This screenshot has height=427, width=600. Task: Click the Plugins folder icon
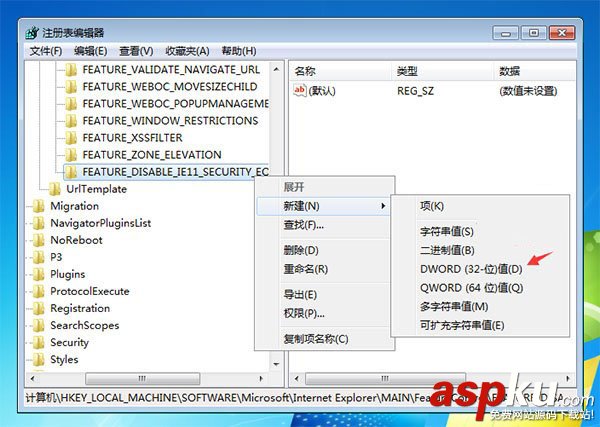(x=39, y=274)
